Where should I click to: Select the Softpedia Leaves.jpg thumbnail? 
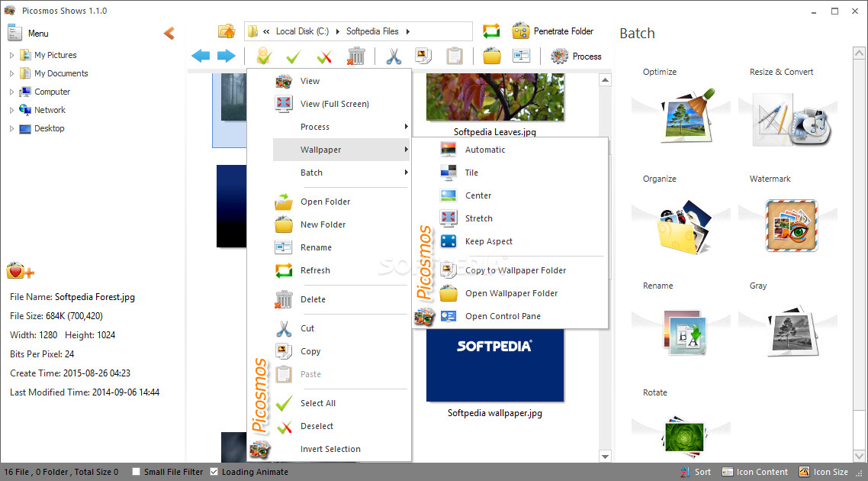[x=495, y=97]
